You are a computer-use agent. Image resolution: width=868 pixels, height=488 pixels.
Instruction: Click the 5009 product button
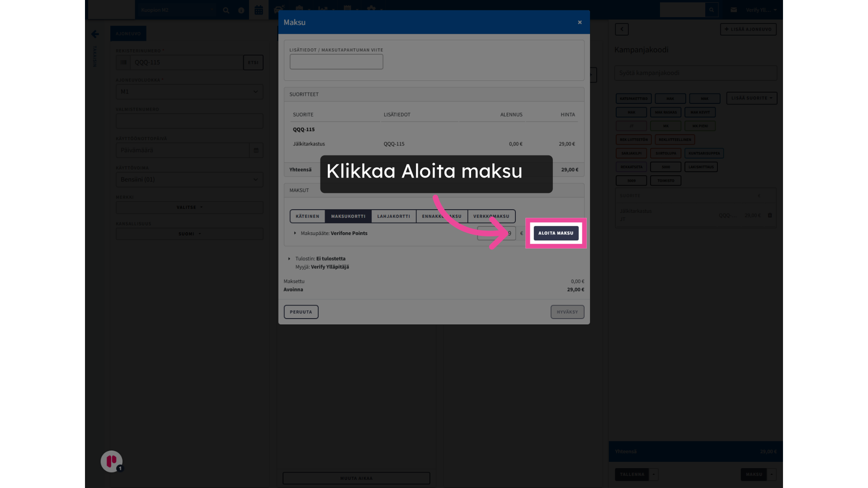click(x=632, y=181)
